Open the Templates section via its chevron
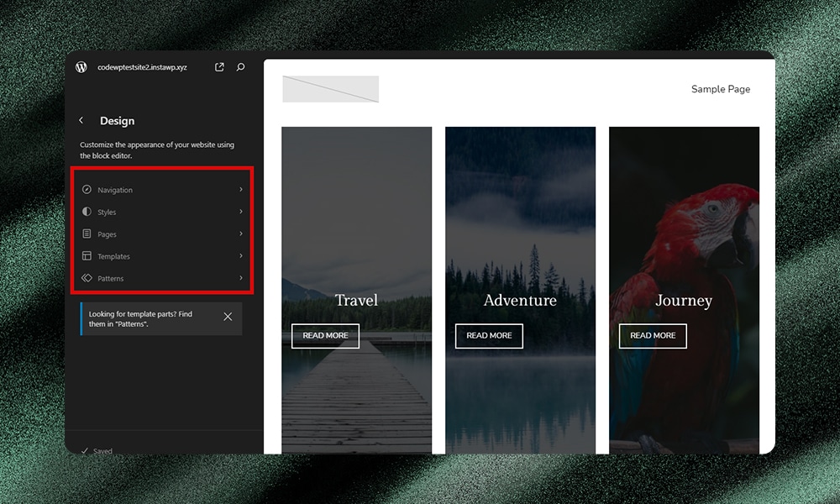 click(x=240, y=256)
